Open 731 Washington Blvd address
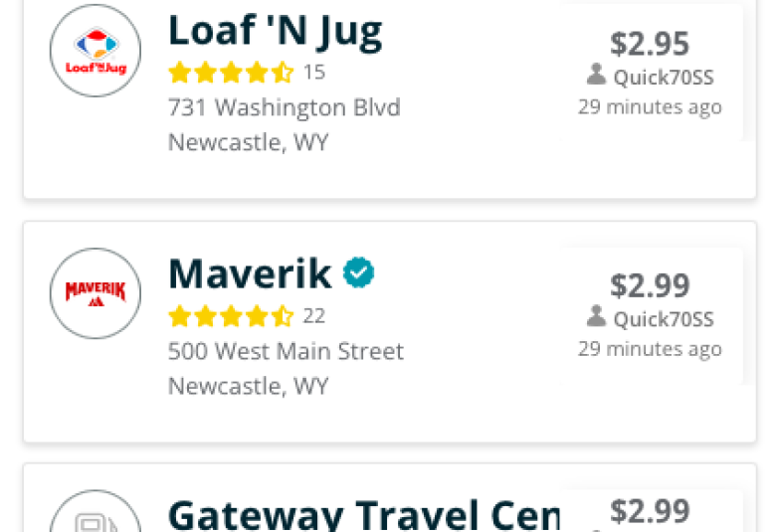This screenshot has width=776, height=532. click(285, 107)
